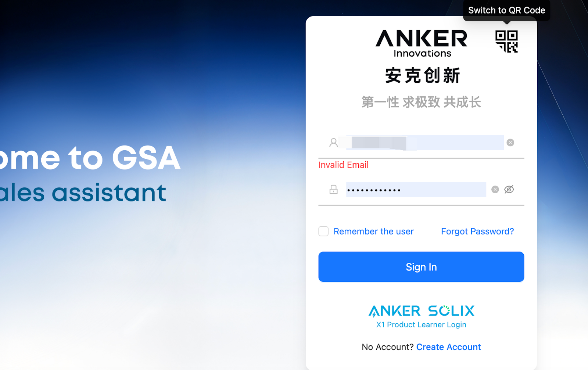Clear the email field with x icon
This screenshot has height=370, width=588.
click(x=510, y=143)
